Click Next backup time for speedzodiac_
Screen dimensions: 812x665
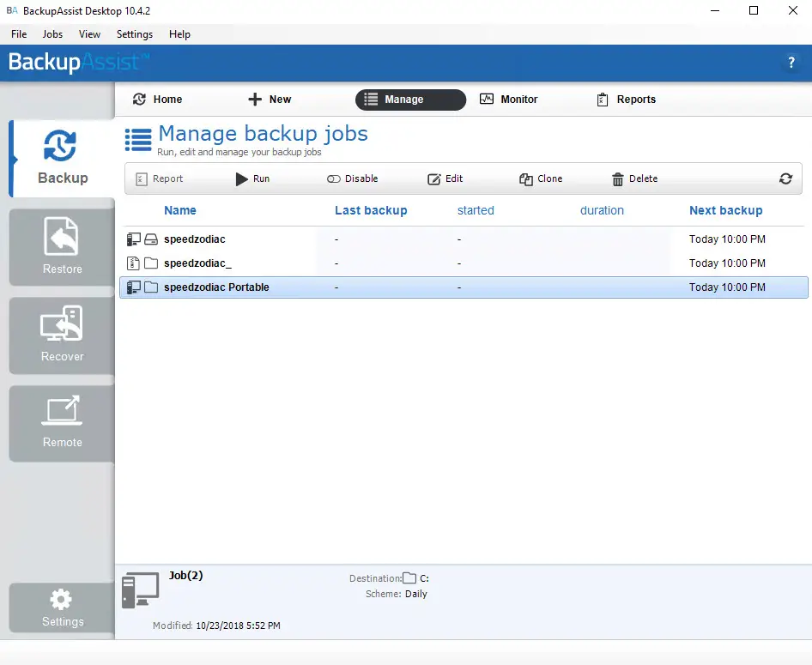727,263
